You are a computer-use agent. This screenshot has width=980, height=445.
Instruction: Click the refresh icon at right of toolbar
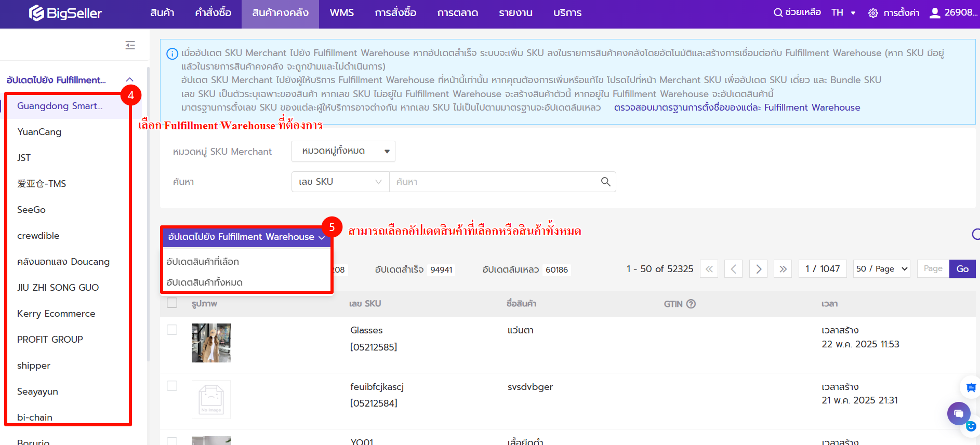(x=976, y=234)
